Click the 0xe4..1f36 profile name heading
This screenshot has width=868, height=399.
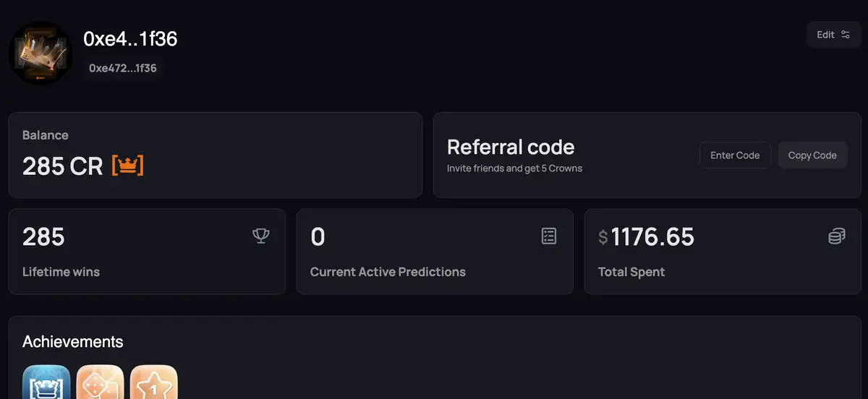[x=130, y=39]
